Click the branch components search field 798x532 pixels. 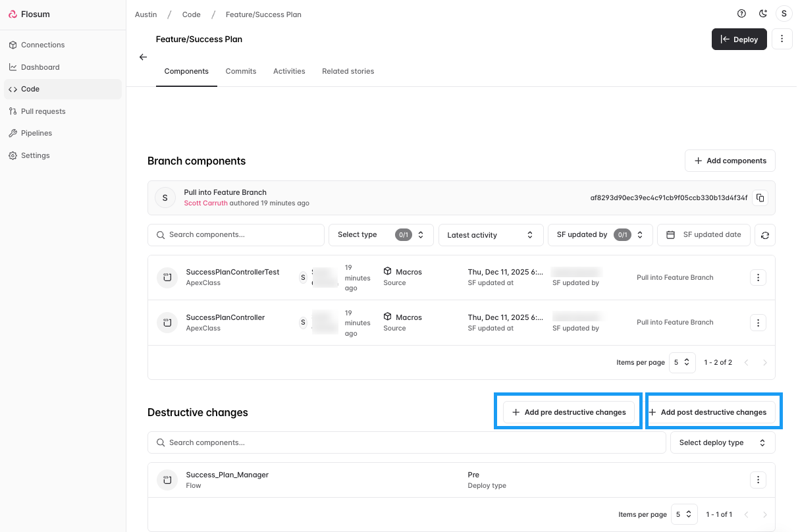[236, 235]
